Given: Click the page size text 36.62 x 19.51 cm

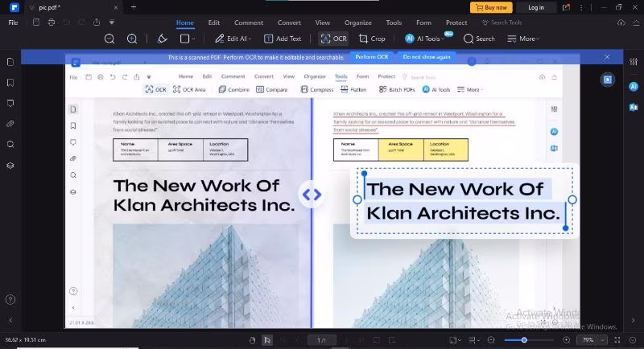Looking at the screenshot, I should 26,340.
